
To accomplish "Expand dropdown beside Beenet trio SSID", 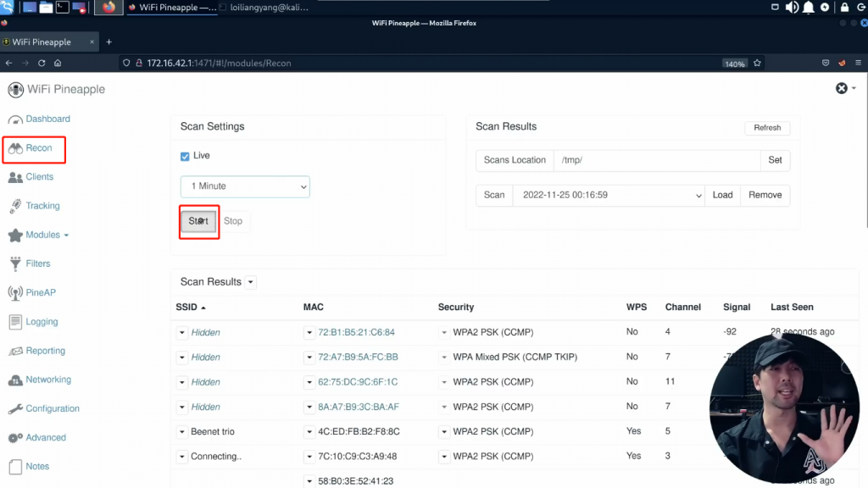I will click(182, 432).
